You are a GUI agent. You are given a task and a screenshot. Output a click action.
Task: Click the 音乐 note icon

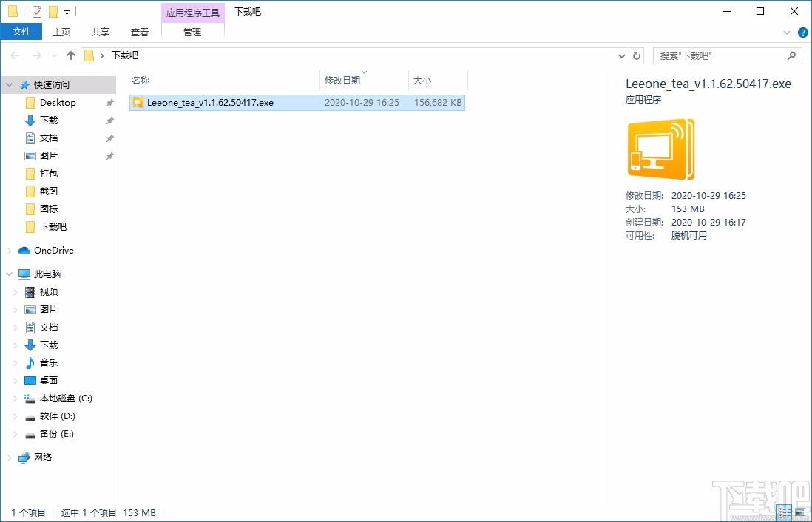(x=30, y=362)
